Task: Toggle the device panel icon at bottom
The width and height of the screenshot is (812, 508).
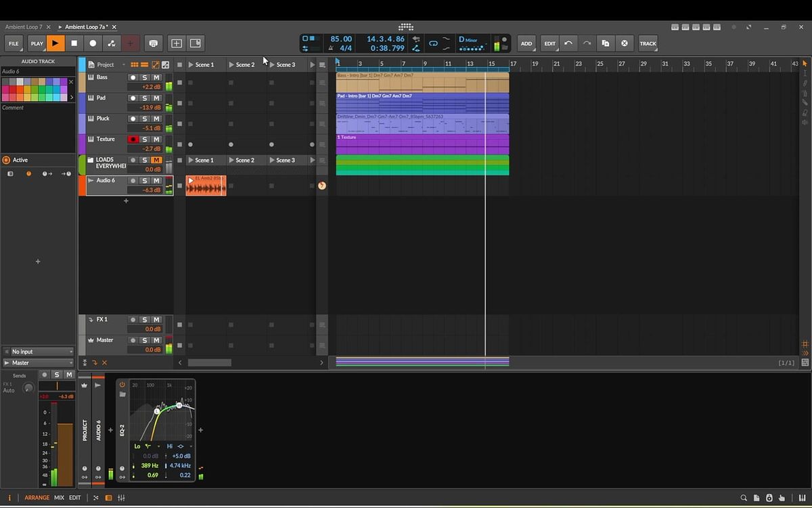Action: point(108,498)
